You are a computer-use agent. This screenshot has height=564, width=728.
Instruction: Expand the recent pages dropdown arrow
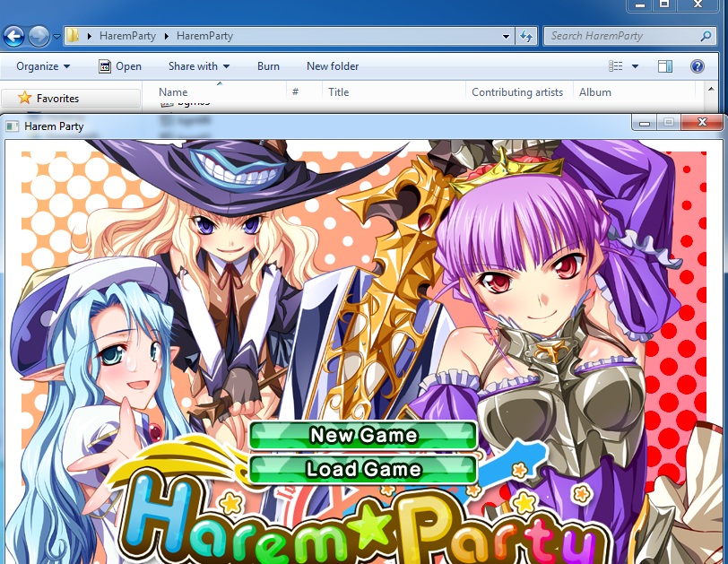pos(56,37)
